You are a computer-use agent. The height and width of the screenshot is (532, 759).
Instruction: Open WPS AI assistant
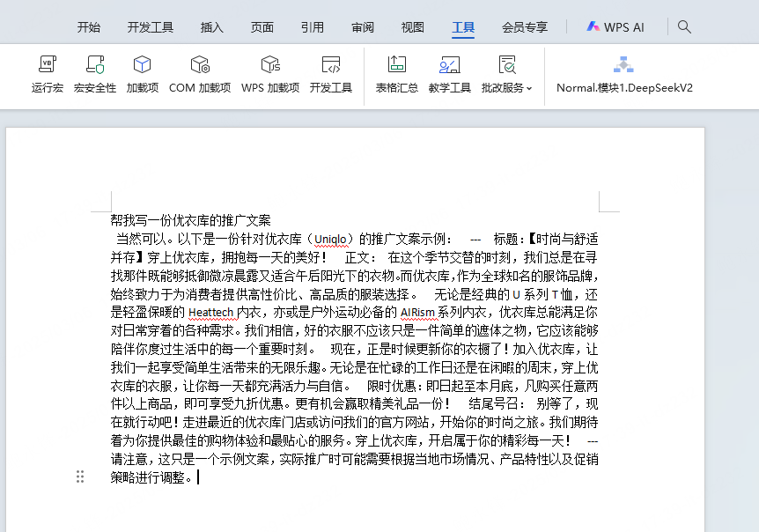(615, 27)
